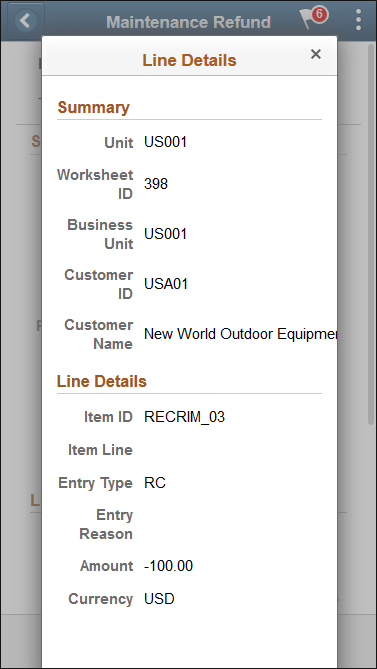
Task: Select Item ID value RECRIM_03
Action: [184, 417]
